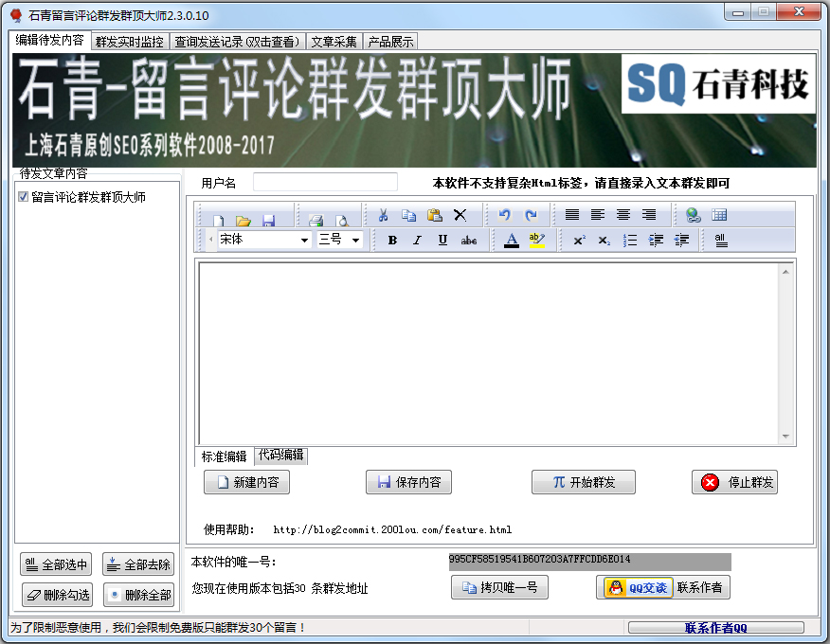Open 查询发送记录(双击查看) tab
Screen dimensions: 830x644
coord(237,42)
